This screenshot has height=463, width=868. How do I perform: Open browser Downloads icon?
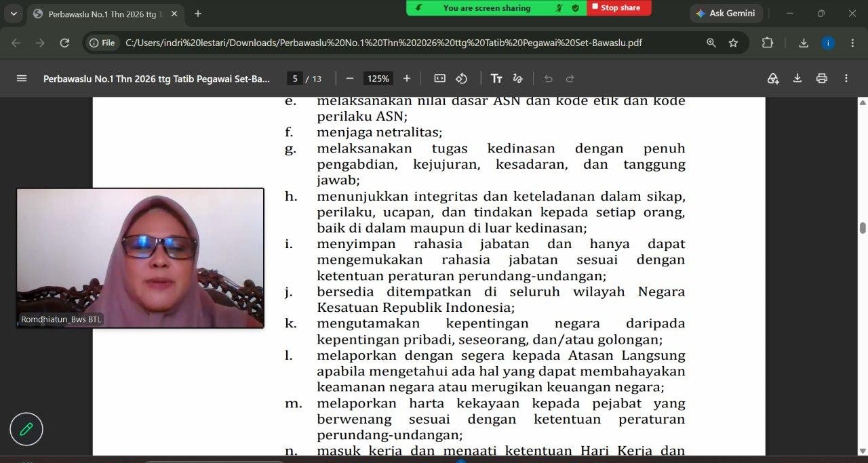click(x=804, y=43)
